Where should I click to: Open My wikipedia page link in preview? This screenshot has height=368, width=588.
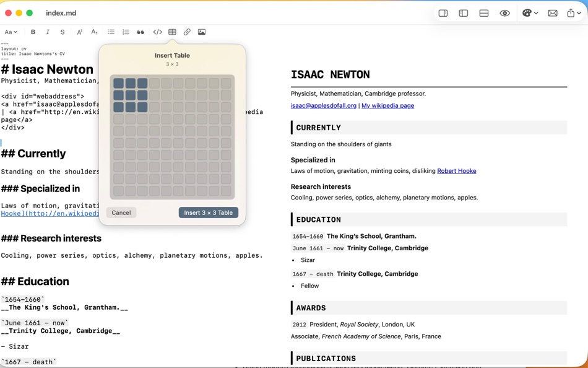(x=387, y=105)
